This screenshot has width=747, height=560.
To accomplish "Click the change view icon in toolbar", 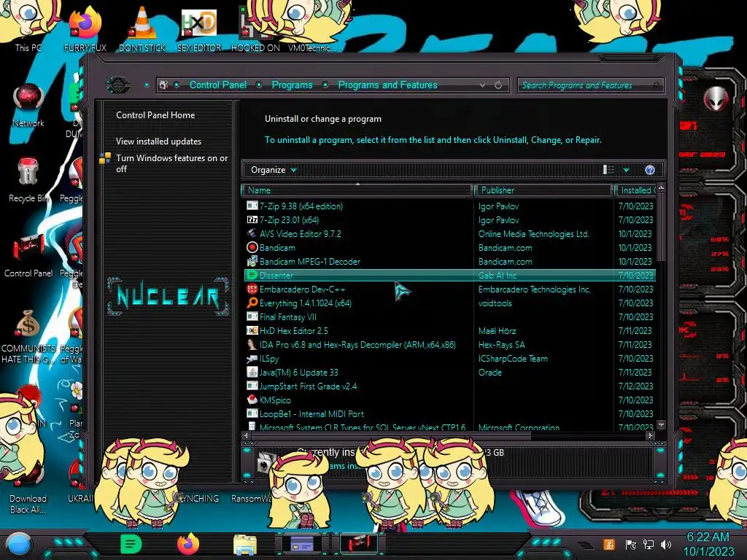I will click(x=609, y=170).
